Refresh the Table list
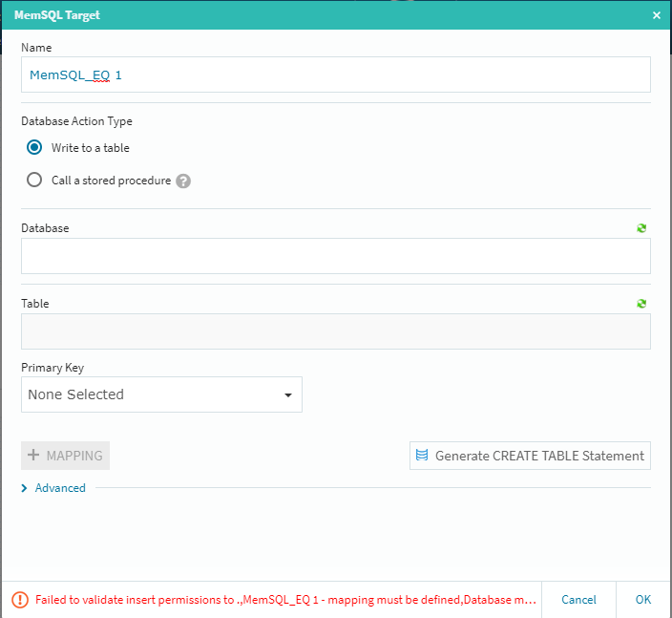 tap(641, 304)
